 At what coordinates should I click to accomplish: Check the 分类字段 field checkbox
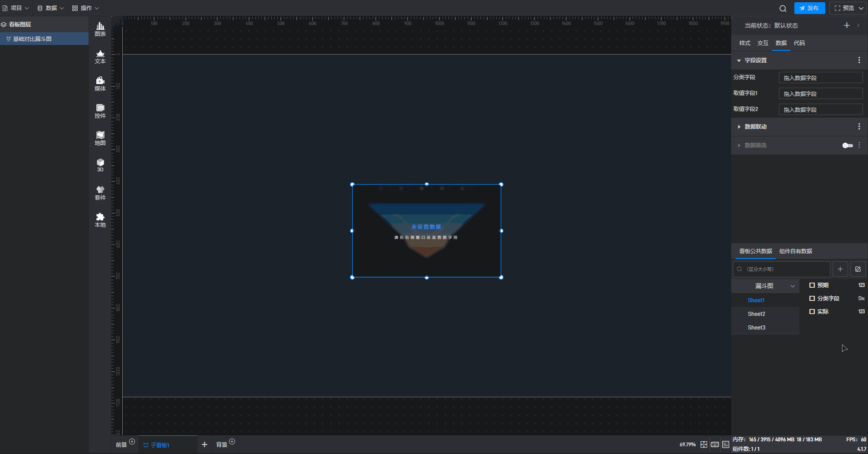coord(812,299)
